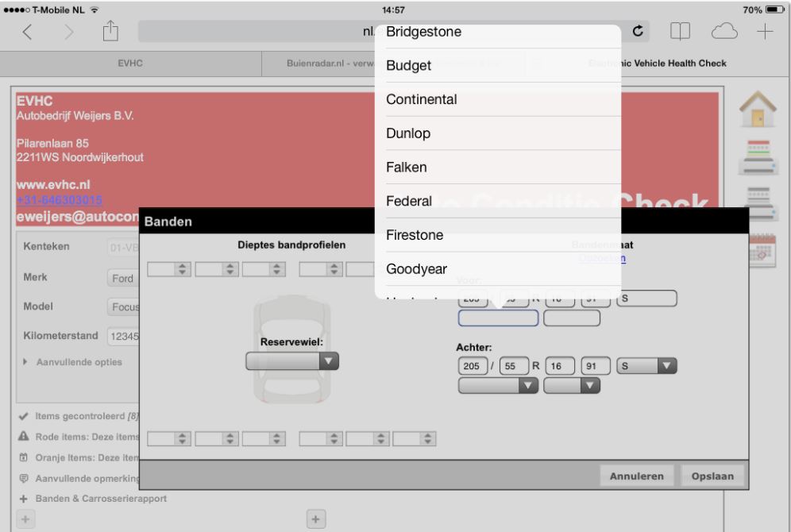Image resolution: width=791 pixels, height=532 pixels.
Task: Open Safari bookmarks book icon
Action: click(x=680, y=32)
